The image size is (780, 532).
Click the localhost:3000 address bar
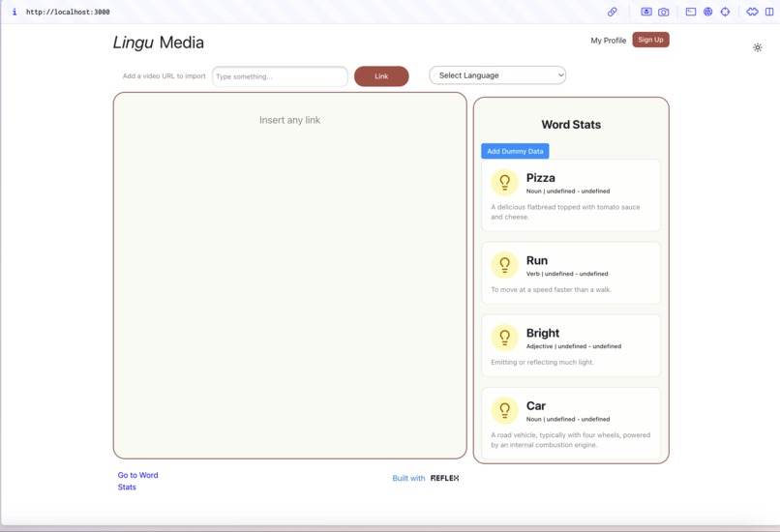[68, 12]
